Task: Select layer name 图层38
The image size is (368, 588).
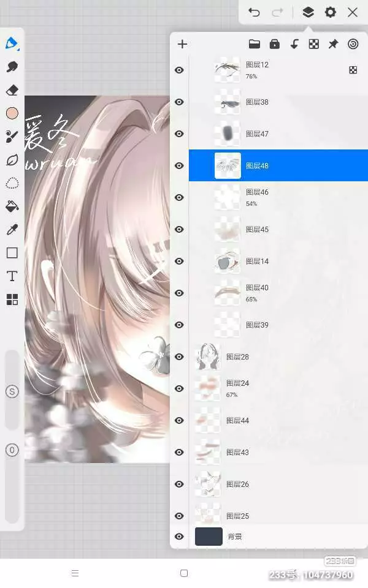Action: [257, 102]
